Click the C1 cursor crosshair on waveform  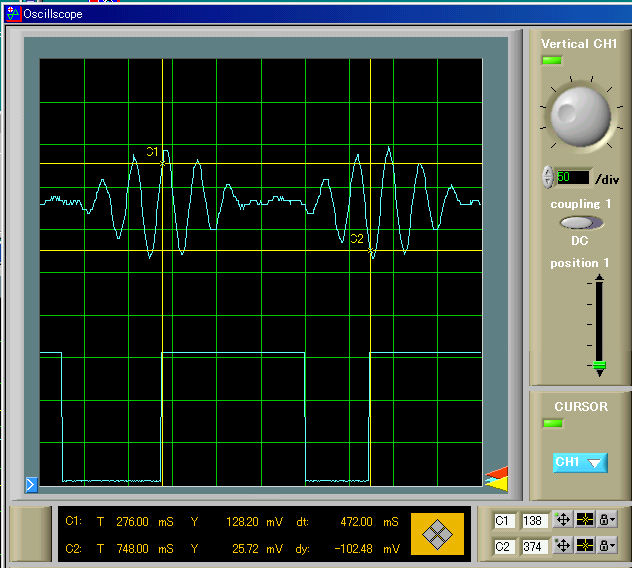pos(162,163)
